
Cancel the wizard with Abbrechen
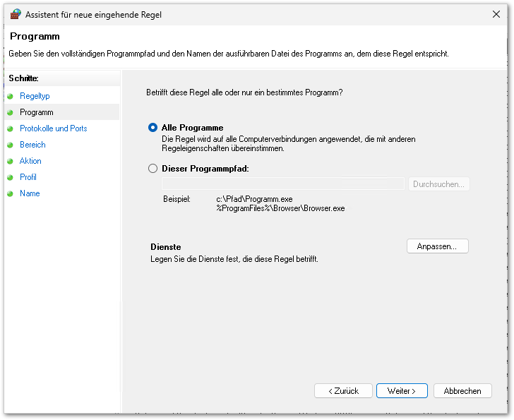pyautogui.click(x=462, y=390)
